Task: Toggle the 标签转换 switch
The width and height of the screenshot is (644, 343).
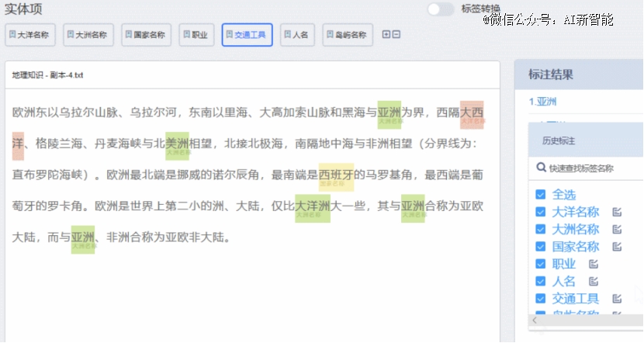Action: [440, 9]
